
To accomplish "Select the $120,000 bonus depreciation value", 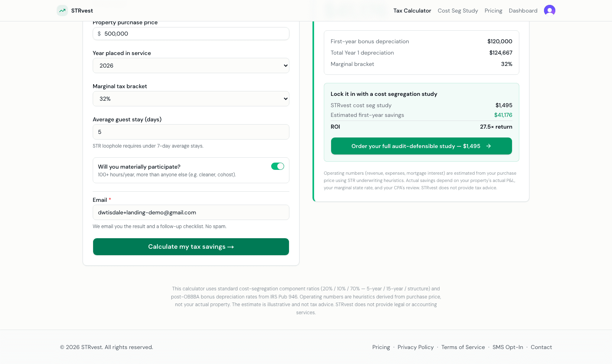I will (500, 41).
